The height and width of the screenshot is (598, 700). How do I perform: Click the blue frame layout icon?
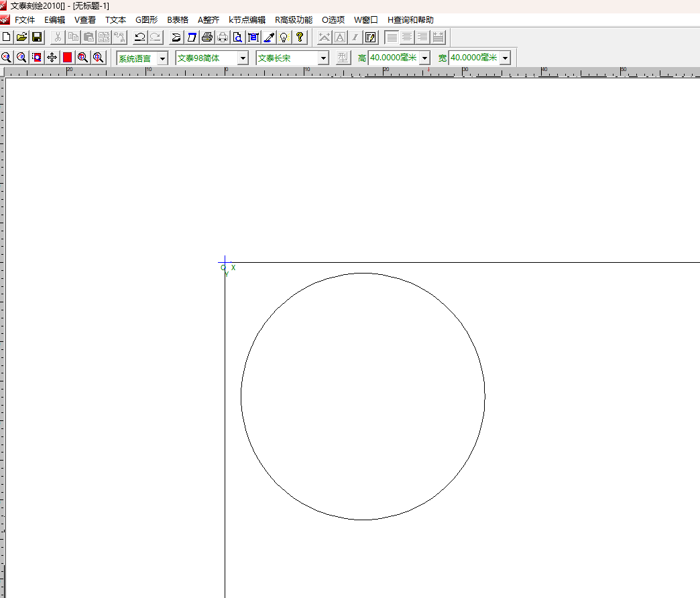[x=253, y=37]
